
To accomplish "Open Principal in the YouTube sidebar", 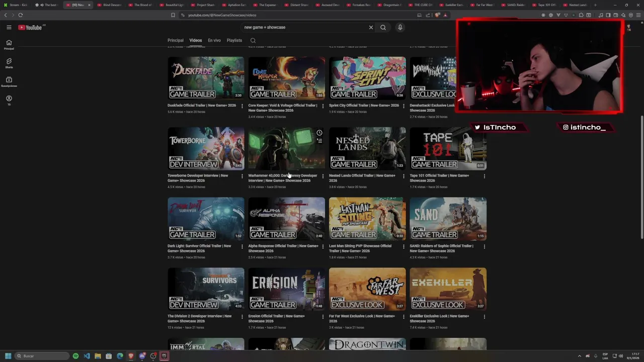I will 9,45.
